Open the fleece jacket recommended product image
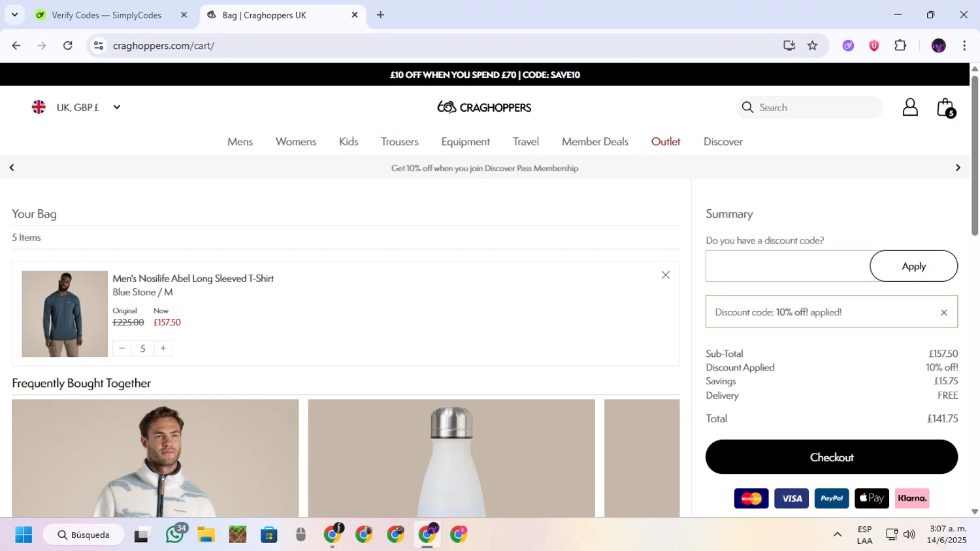The height and width of the screenshot is (551, 980). 155,458
